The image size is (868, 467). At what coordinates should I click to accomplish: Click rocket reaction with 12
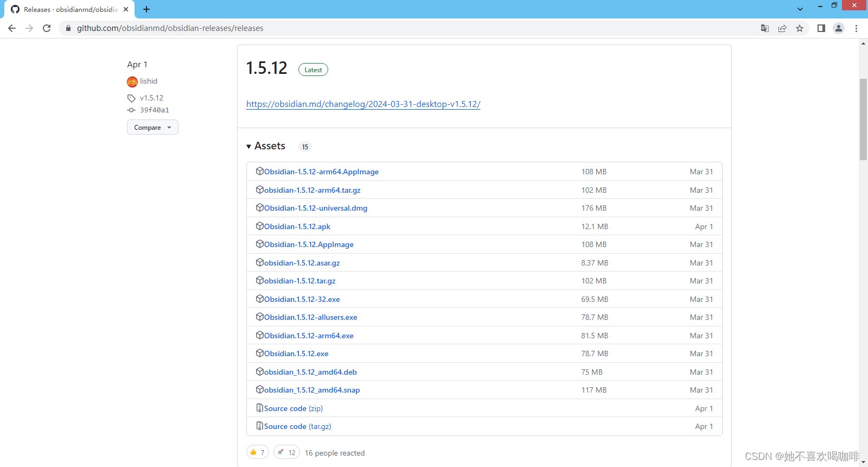(286, 452)
